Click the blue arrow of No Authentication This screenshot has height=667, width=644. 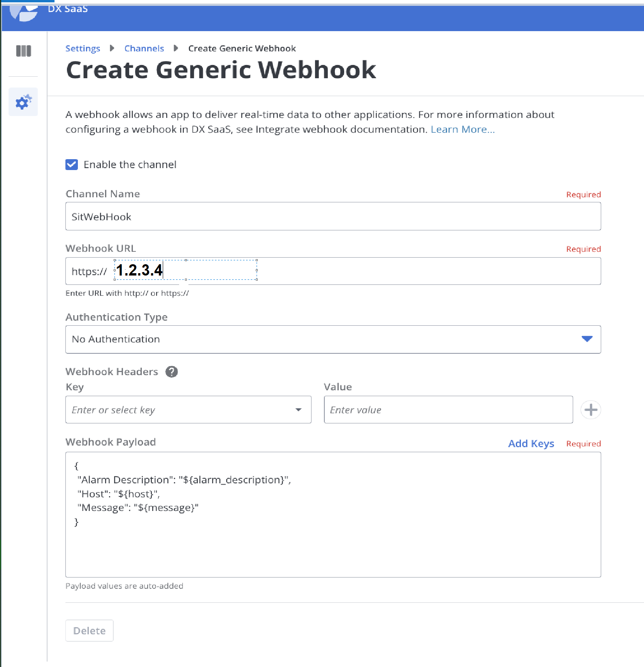pyautogui.click(x=587, y=339)
